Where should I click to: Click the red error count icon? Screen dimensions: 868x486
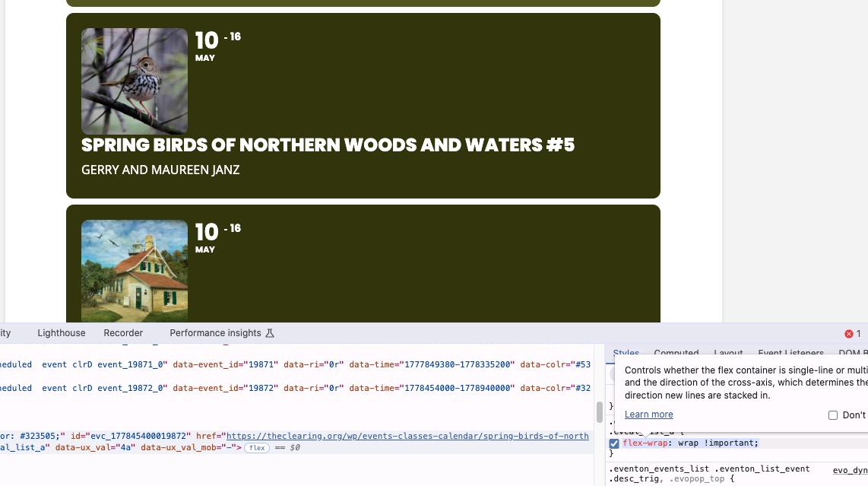(x=849, y=333)
